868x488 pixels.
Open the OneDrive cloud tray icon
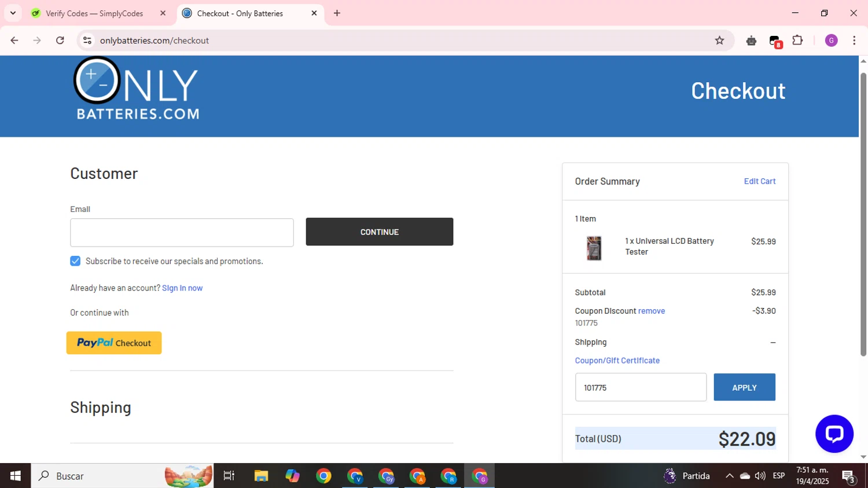[745, 476]
